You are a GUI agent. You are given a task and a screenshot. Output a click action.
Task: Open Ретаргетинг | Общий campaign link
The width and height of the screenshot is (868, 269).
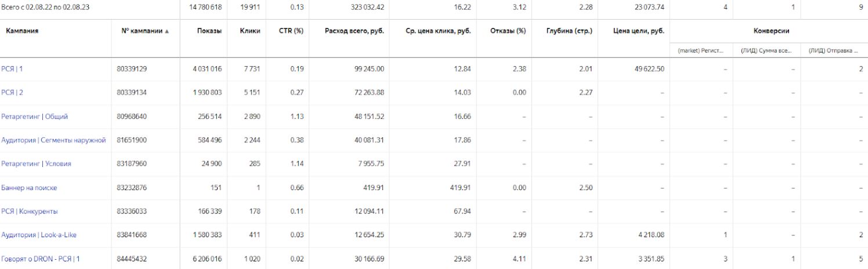35,117
